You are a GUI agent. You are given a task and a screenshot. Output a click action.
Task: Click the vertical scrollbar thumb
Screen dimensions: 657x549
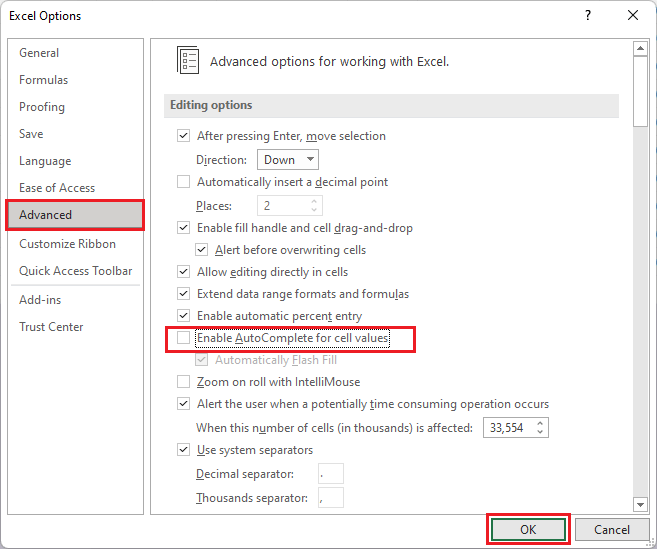coord(640,91)
